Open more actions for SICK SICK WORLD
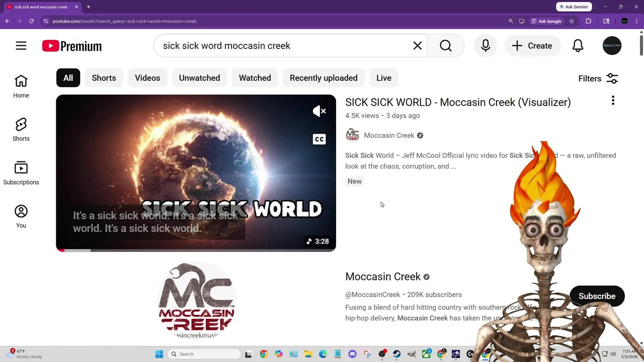 pyautogui.click(x=613, y=101)
